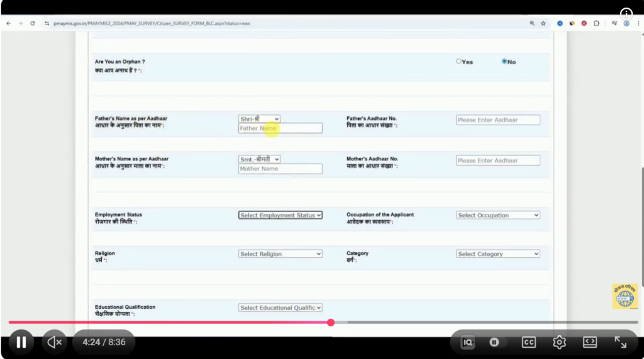Click the Father Name input field
Viewport: 644px width, 359px height.
click(x=280, y=128)
